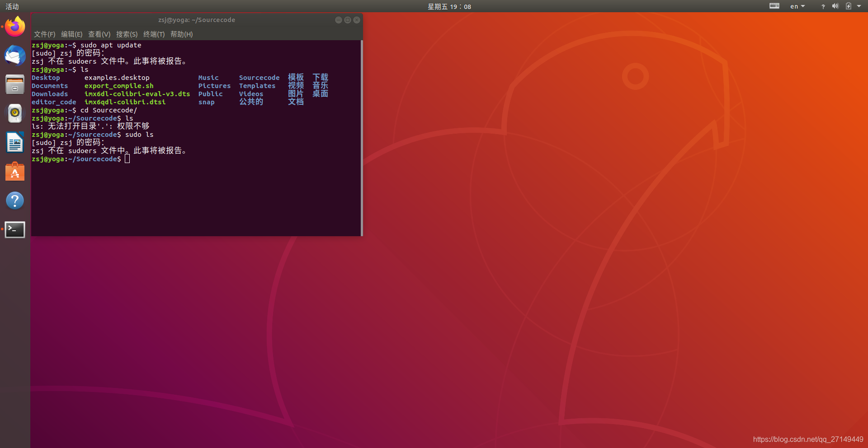Screen dimensions: 868x448
Task: Click the Downloads directory entry
Action: pyautogui.click(x=50, y=94)
